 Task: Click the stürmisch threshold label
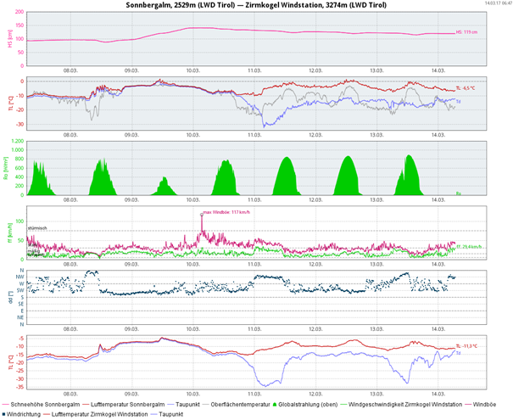pos(37,228)
